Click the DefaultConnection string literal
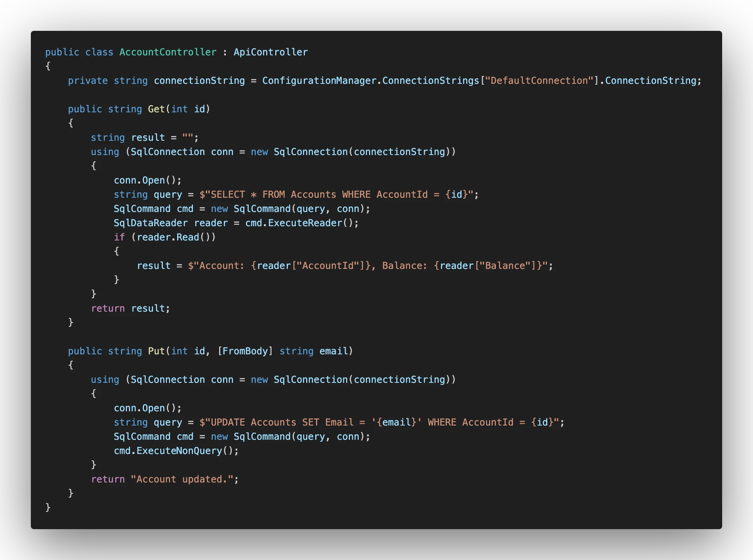Screen dimensions: 753x560 tap(539, 80)
